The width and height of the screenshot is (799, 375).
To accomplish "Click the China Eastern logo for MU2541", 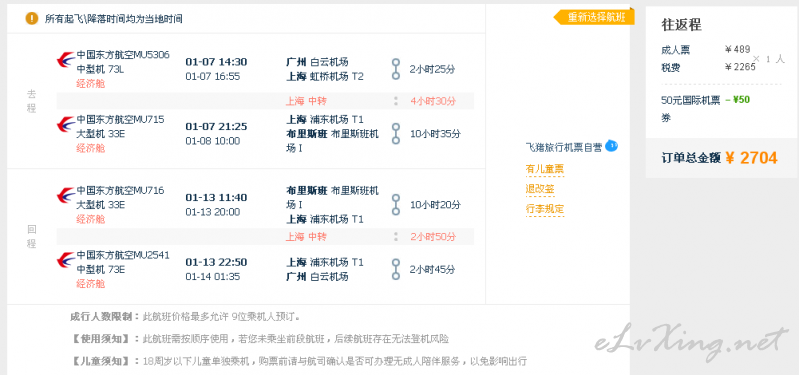I will click(66, 261).
